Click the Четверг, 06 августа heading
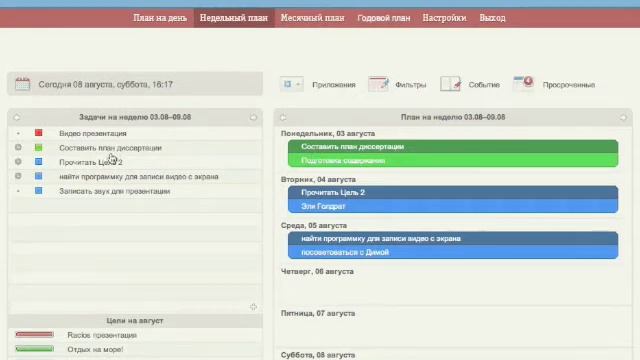The height and width of the screenshot is (360, 640). click(x=317, y=271)
